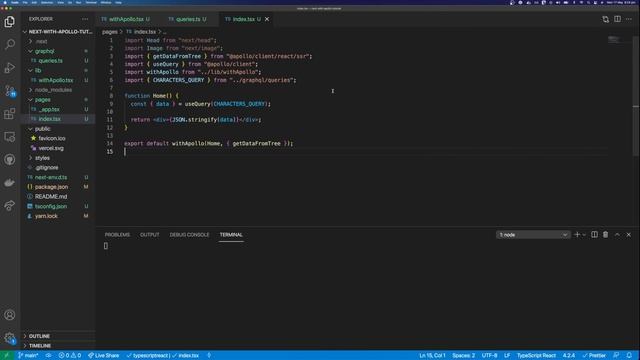This screenshot has height=360, width=640.
Task: Click Ln 15, Col 1 cursor position
Action: click(x=432, y=356)
